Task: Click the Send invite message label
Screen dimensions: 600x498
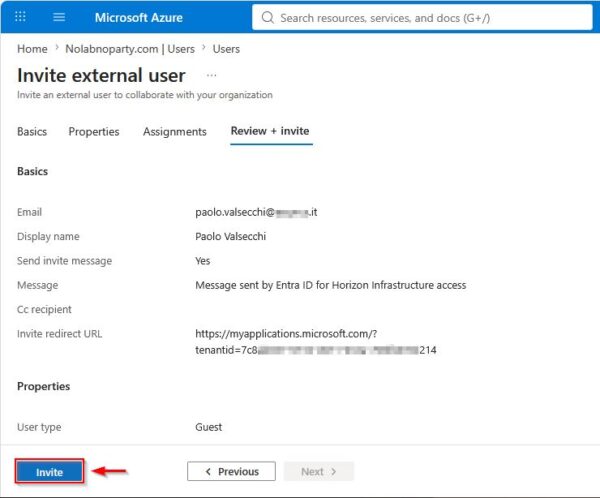Action: [65, 261]
